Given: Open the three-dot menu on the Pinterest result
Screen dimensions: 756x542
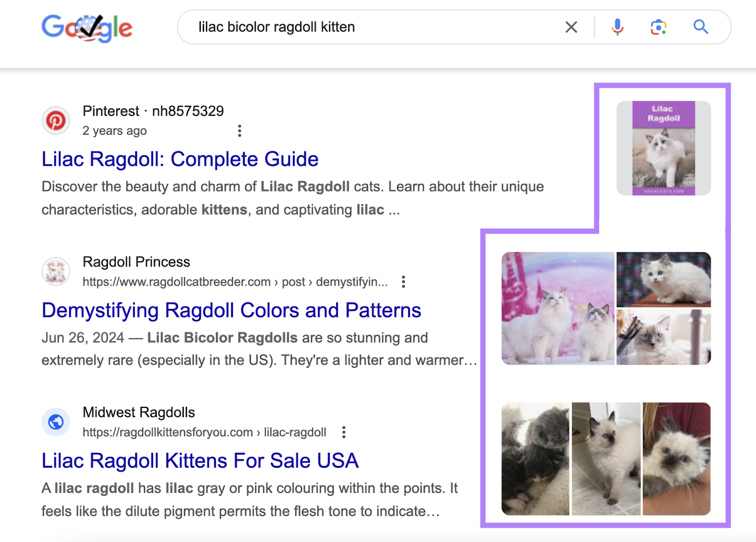Looking at the screenshot, I should tap(240, 130).
